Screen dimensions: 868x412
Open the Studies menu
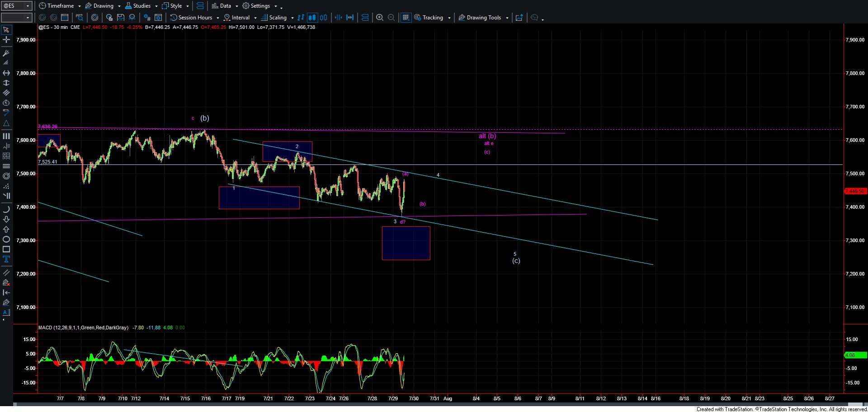click(x=138, y=6)
